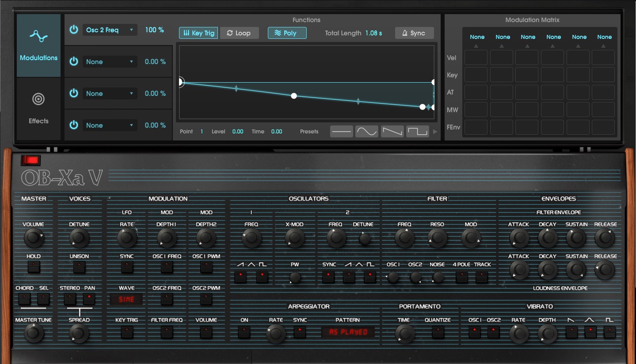The width and height of the screenshot is (636, 364).
Task: Change the LFO wave SINE display
Action: [x=126, y=300]
